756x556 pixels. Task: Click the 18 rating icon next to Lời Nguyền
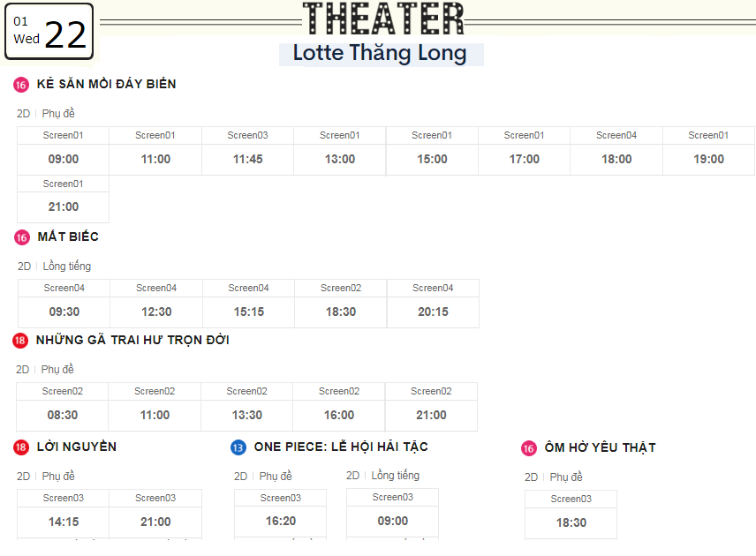(x=20, y=447)
